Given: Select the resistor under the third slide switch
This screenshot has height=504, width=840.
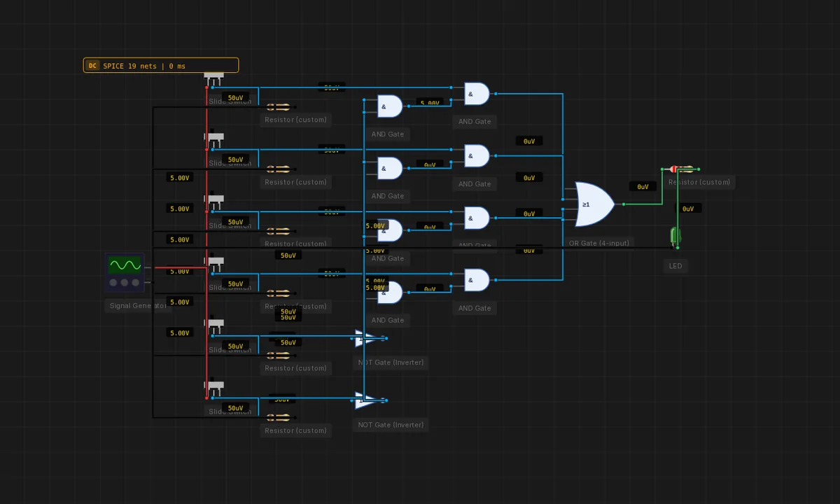Looking at the screenshot, I should tap(279, 231).
